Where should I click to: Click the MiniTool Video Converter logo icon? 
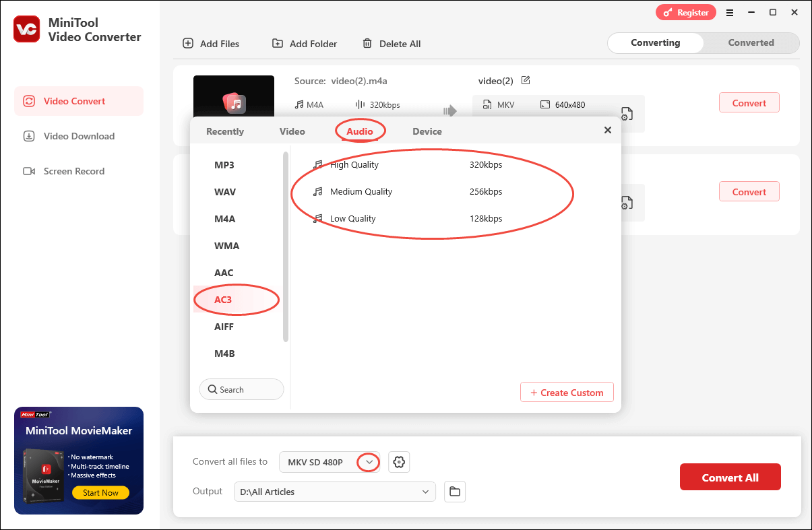[27, 29]
